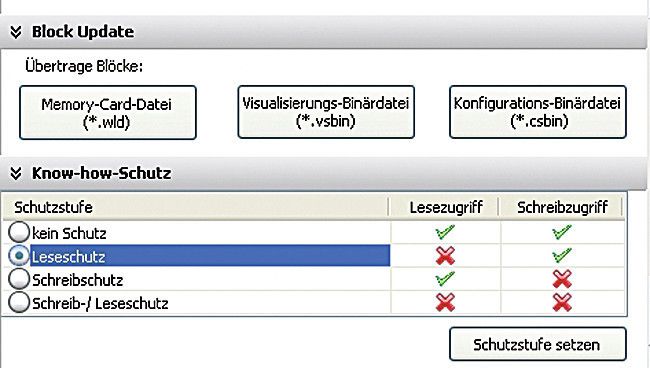The image size is (650, 368).
Task: Click green check in Schreibschutz Lesezugriff cell
Action: [x=445, y=279]
